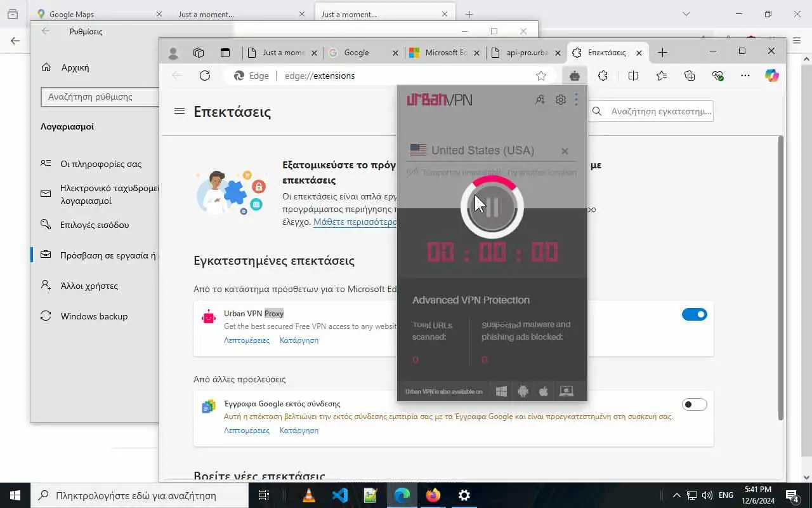This screenshot has width=812, height=508.
Task: Remove Urban VPN Proxy extension link
Action: [299, 340]
